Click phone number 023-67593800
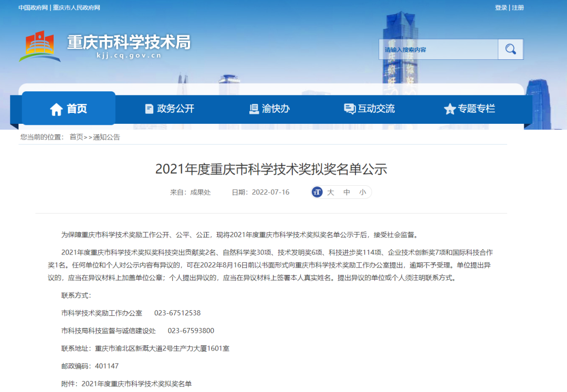The height and width of the screenshot is (392, 567). pyautogui.click(x=191, y=331)
